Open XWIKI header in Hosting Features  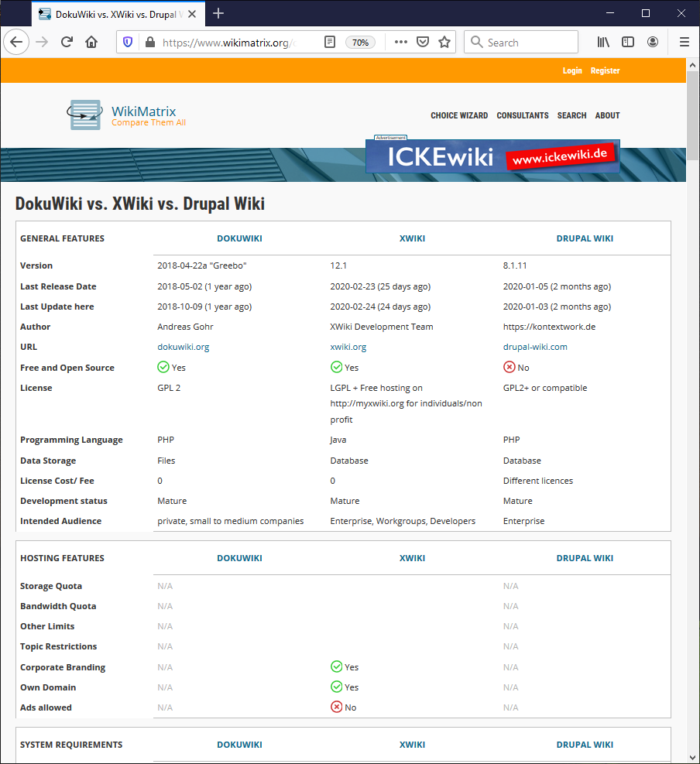tap(413, 558)
